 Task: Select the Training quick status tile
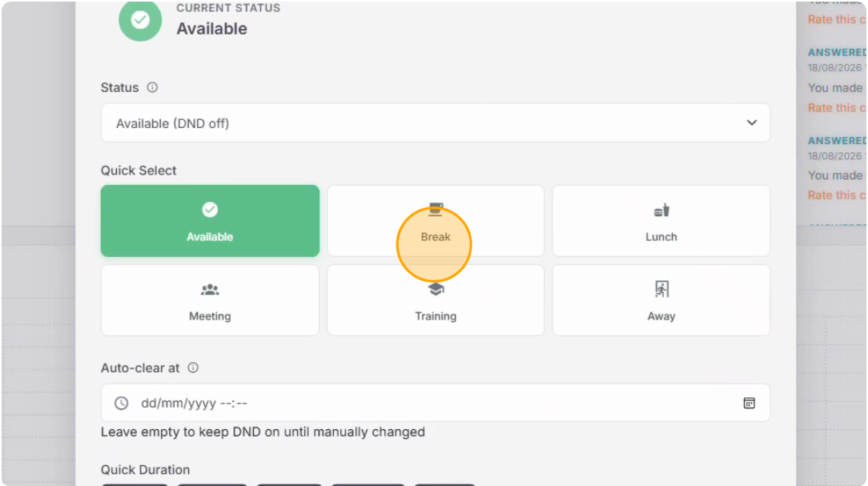pyautogui.click(x=436, y=300)
